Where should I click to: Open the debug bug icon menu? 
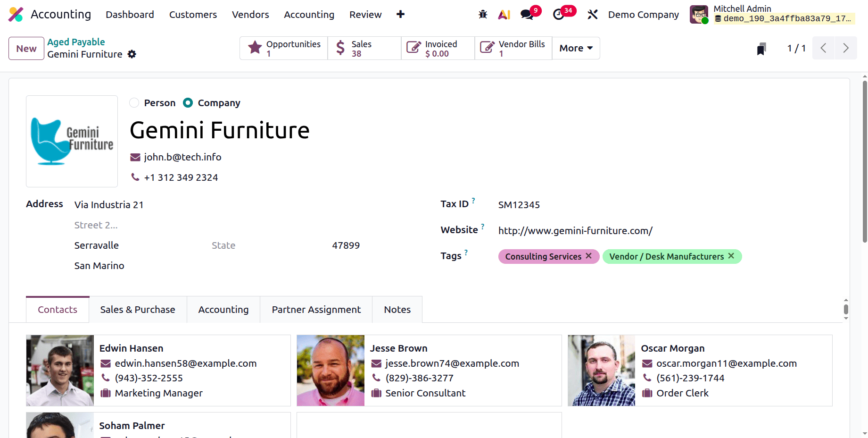pos(483,15)
